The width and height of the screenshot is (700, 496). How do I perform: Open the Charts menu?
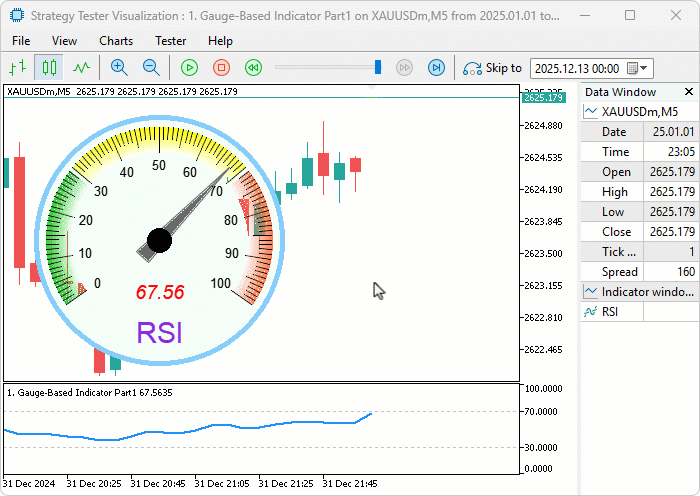[116, 41]
